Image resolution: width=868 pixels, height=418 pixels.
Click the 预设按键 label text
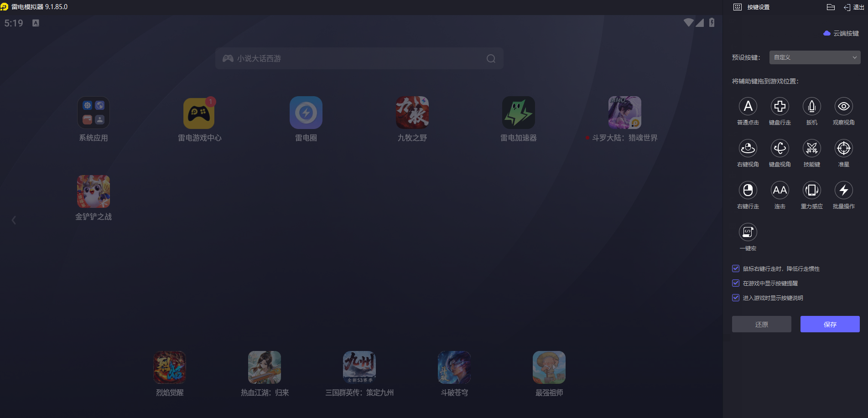coord(746,57)
